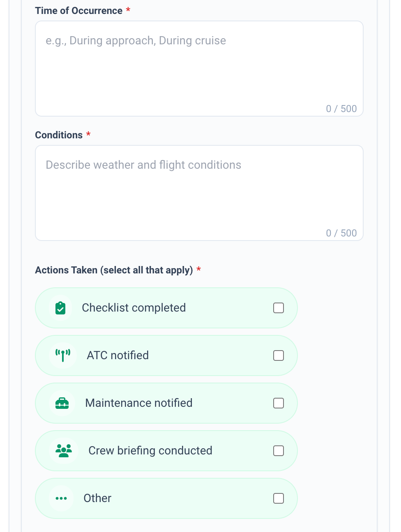Click the 'Other' option label text

click(97, 498)
